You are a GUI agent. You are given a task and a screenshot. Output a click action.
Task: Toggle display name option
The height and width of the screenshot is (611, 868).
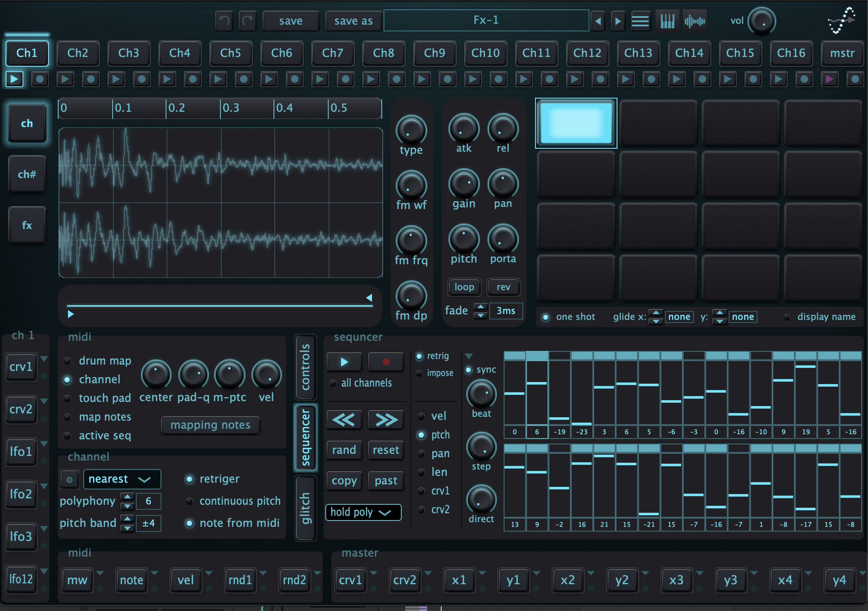tap(786, 317)
